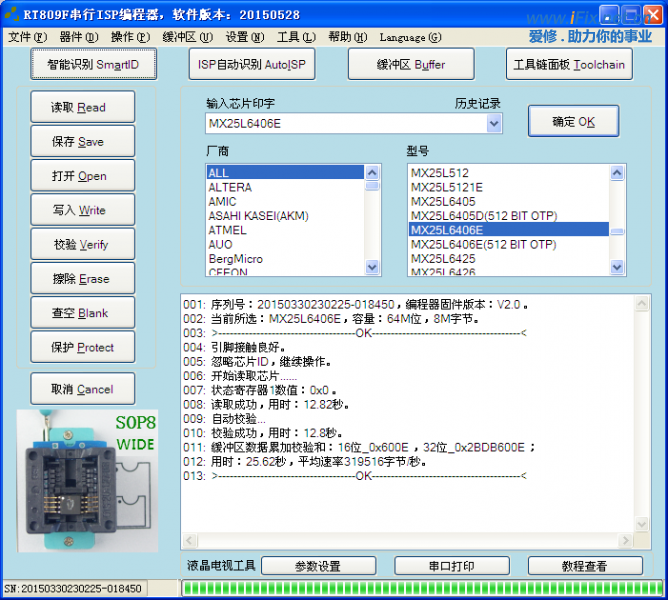Click the Save button
This screenshot has height=600, width=668.
(83, 141)
